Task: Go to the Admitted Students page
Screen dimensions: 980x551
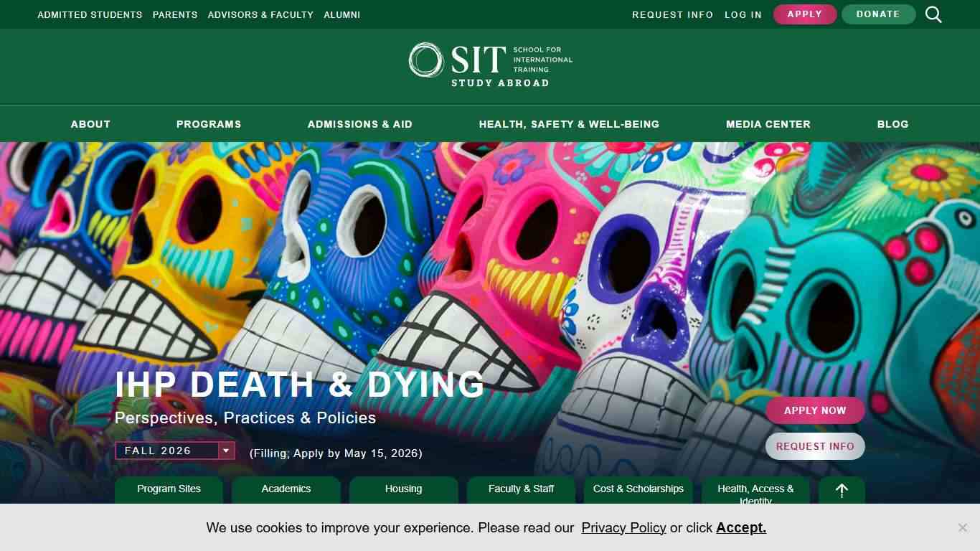Action: click(x=89, y=14)
